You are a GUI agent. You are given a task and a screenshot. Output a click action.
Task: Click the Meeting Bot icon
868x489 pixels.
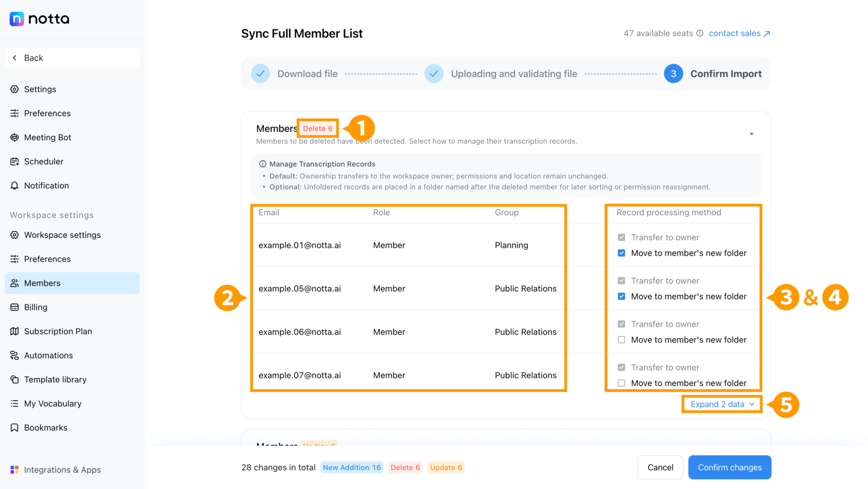[x=14, y=137]
